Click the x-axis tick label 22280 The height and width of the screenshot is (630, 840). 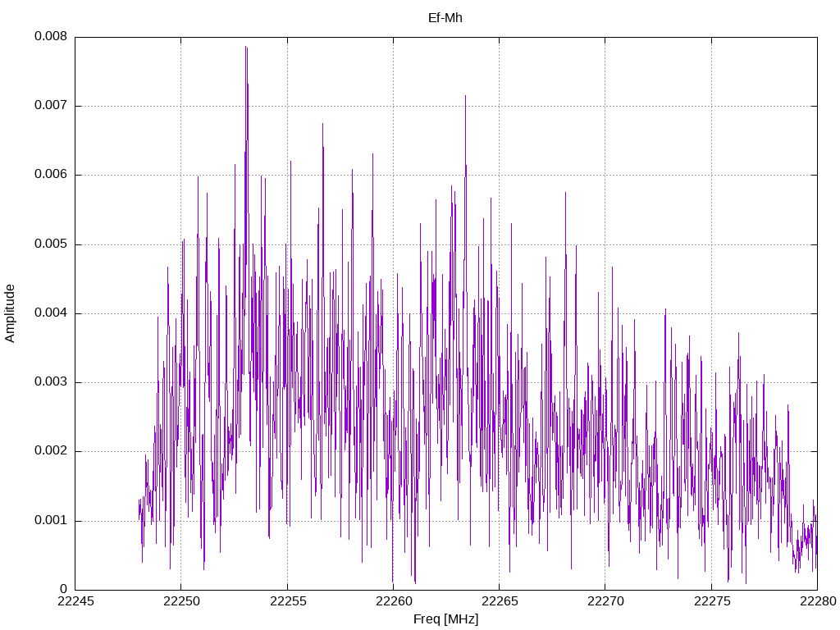pyautogui.click(x=818, y=601)
